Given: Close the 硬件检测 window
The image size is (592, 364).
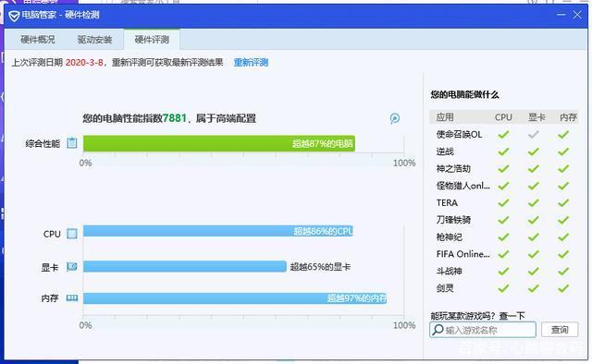Looking at the screenshot, I should tap(577, 15).
